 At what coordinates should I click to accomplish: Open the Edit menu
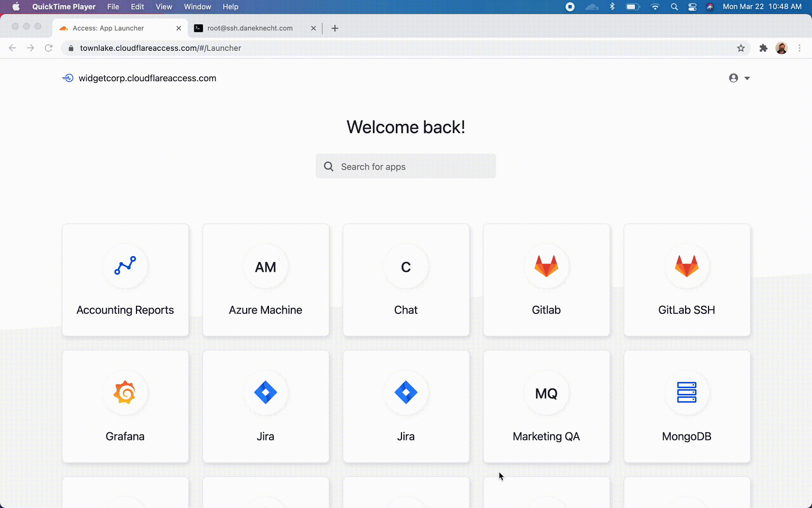coord(138,7)
